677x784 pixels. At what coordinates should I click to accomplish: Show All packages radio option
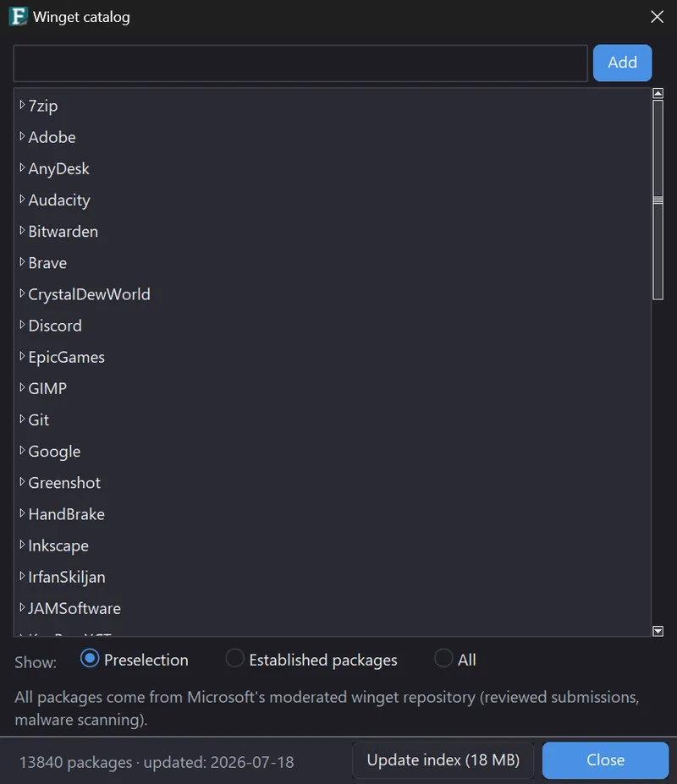pos(443,659)
